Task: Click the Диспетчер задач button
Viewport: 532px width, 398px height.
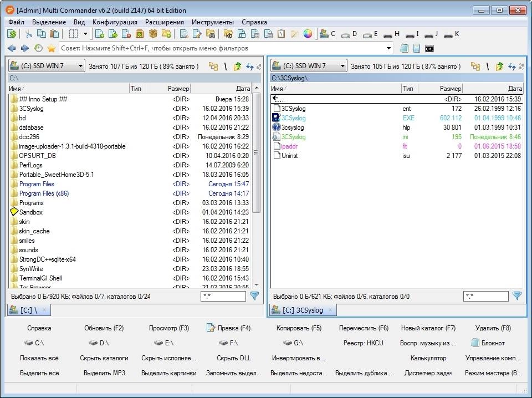Action: (428, 373)
